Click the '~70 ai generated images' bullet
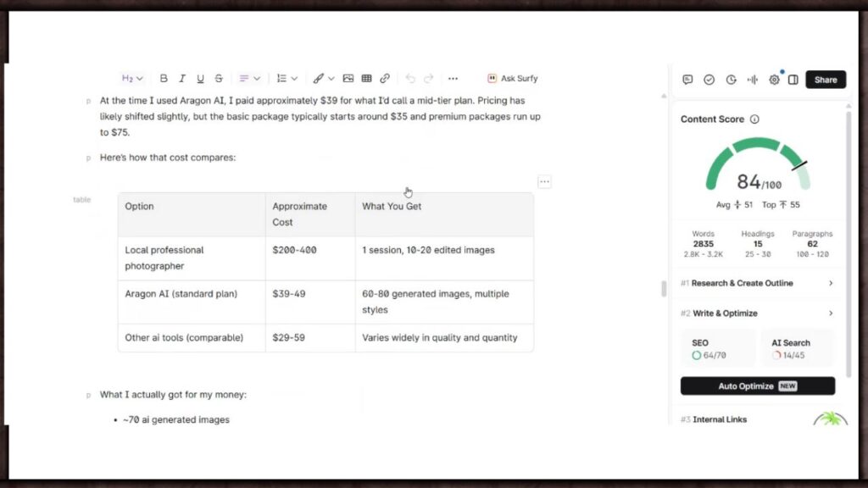 tap(176, 420)
